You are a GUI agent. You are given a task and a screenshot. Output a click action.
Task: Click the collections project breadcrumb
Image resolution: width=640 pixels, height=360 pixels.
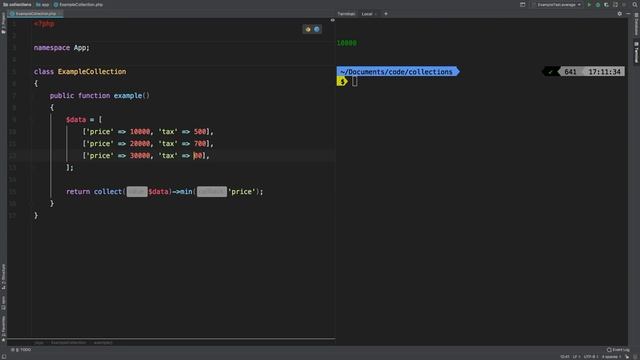click(17, 4)
